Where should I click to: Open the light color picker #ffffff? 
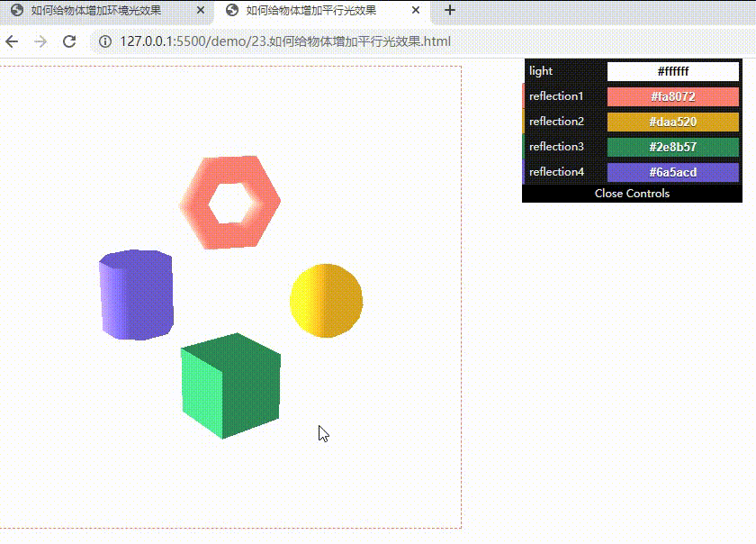(x=672, y=71)
